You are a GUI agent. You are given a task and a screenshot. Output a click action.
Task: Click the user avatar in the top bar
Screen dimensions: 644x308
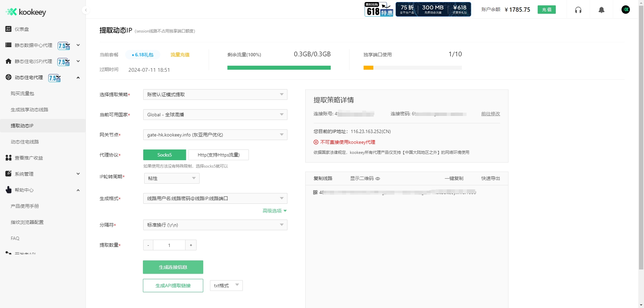pyautogui.click(x=626, y=9)
